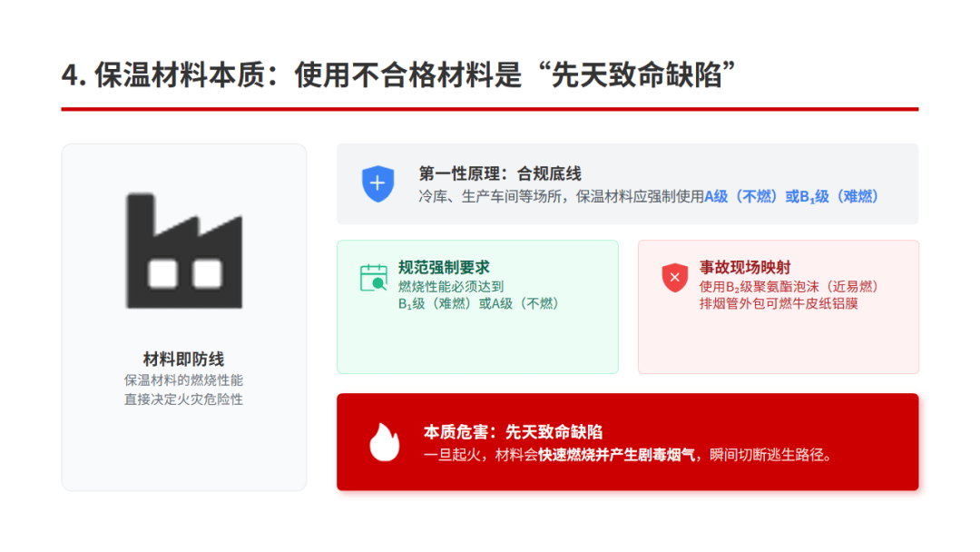980x552 pixels.
Task: Click the green calendar search icon
Action: click(374, 278)
